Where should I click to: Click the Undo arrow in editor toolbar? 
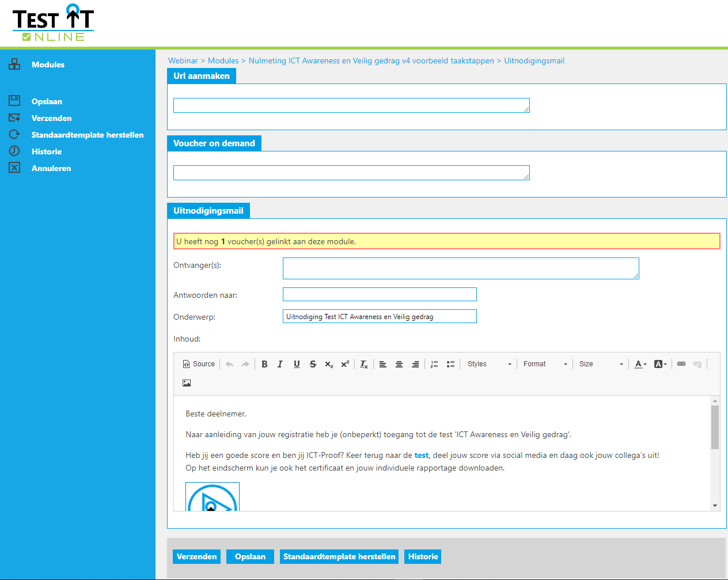point(229,364)
